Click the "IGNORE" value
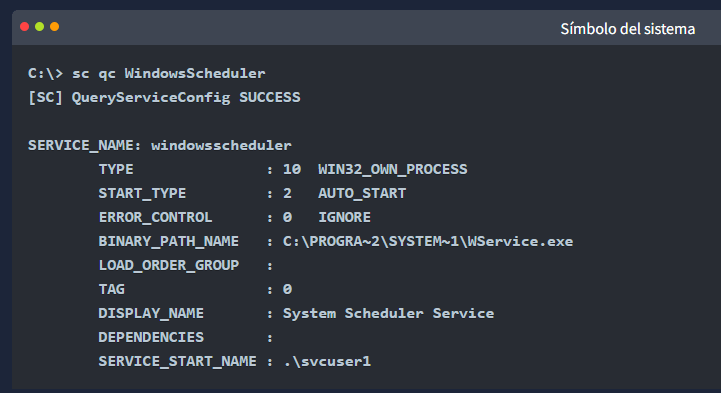The height and width of the screenshot is (393, 721). [344, 217]
